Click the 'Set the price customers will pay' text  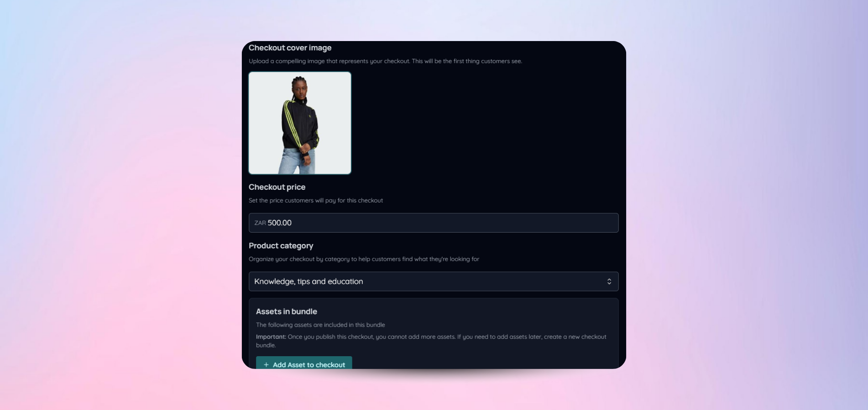pos(316,200)
